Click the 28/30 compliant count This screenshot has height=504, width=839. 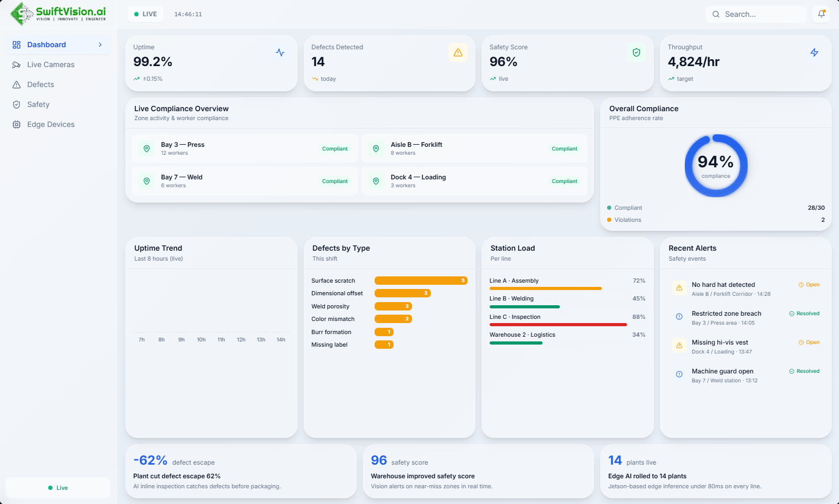pyautogui.click(x=816, y=208)
